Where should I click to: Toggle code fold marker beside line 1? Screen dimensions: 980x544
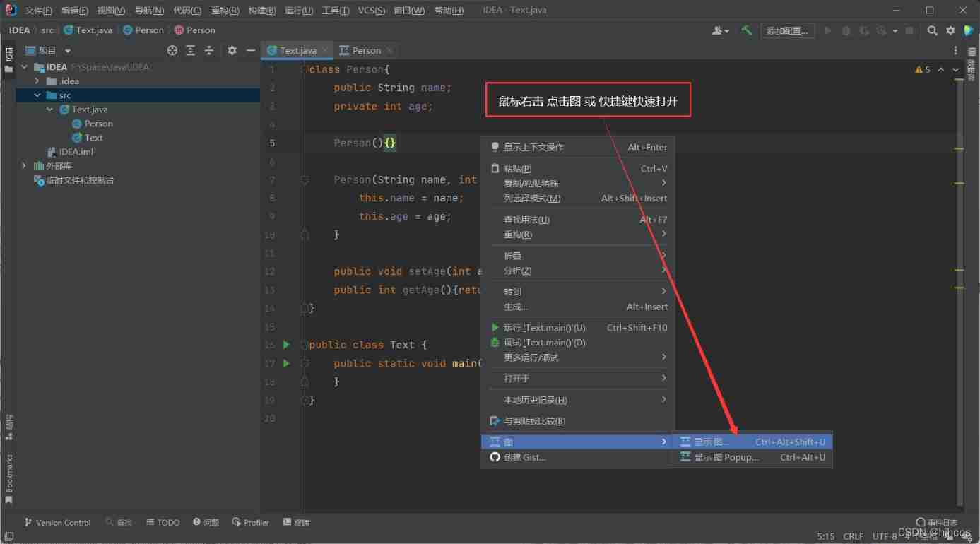tap(305, 69)
